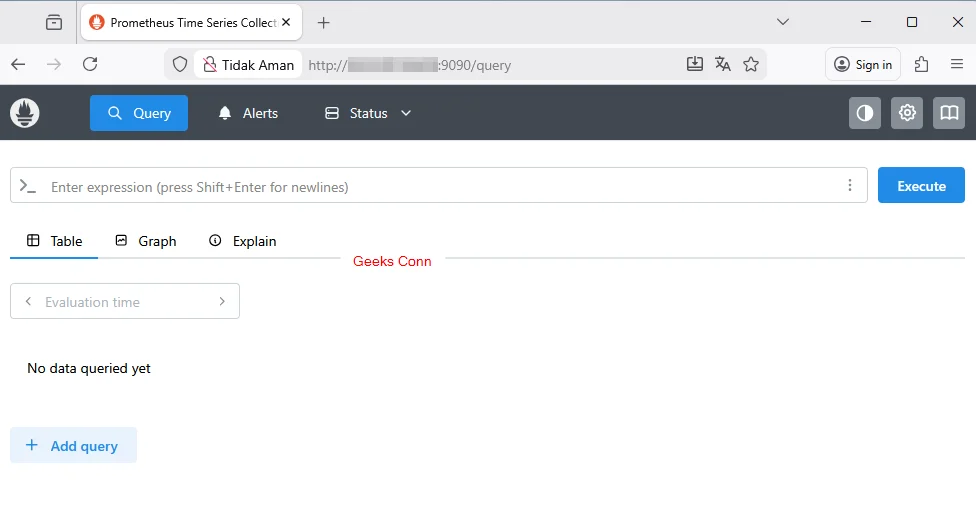This screenshot has height=511, width=976.
Task: Open the query options three-dot menu
Action: (x=850, y=185)
